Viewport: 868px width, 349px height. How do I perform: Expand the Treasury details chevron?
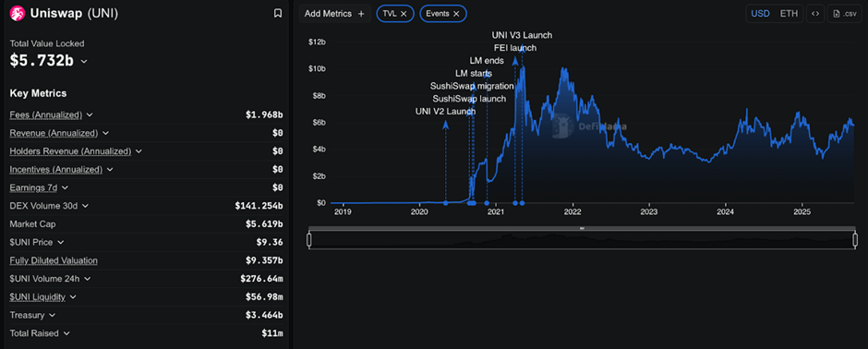point(52,315)
